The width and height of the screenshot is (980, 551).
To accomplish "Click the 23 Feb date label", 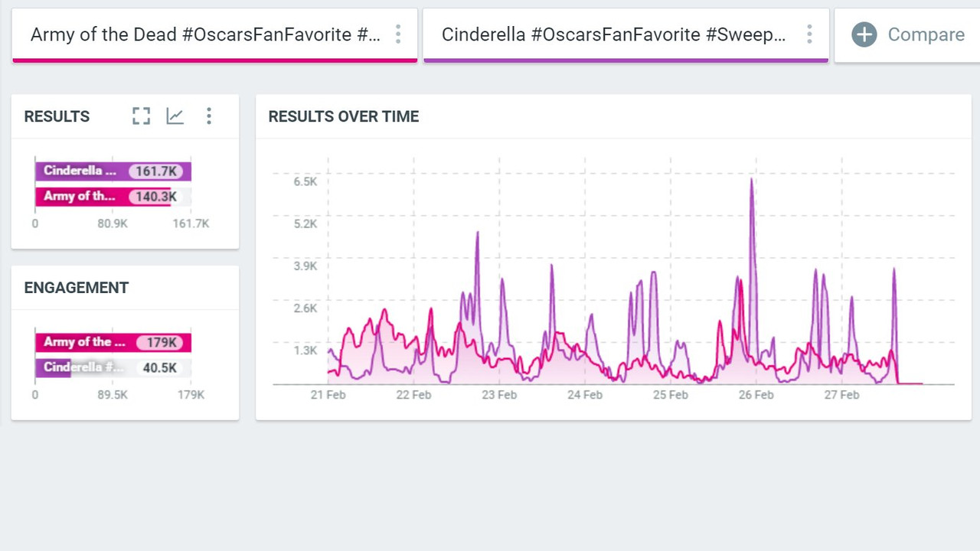I will pyautogui.click(x=499, y=395).
